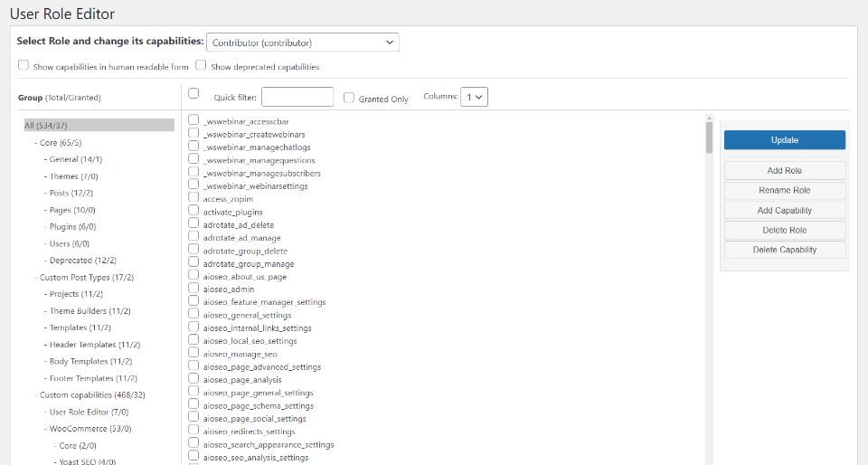Viewport: 868px width, 465px height.
Task: Click into the Quick filter text field
Action: coord(297,97)
